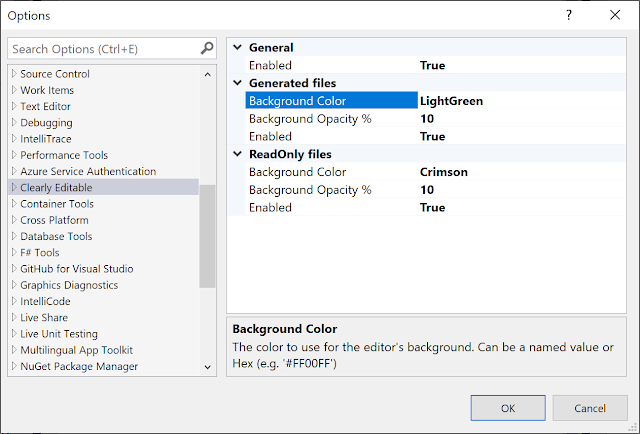Expand the Debugging node
Image resolution: width=640 pixels, height=434 pixels.
14,122
